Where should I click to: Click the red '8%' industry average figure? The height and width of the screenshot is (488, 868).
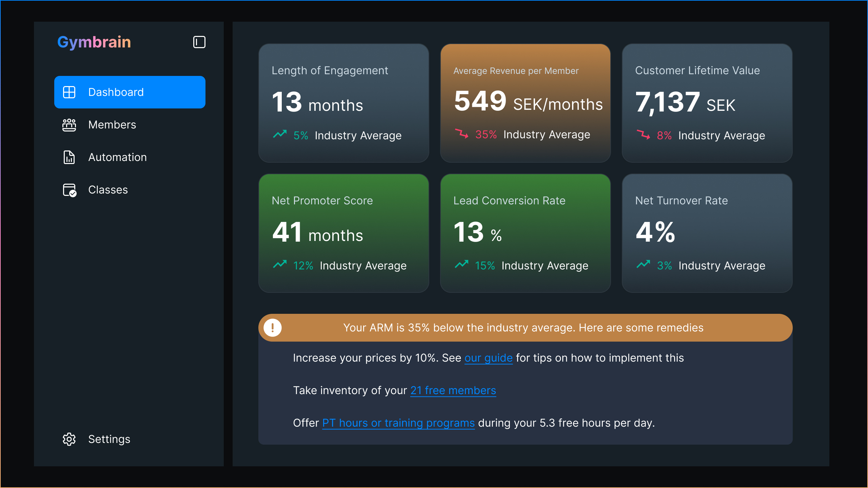pos(664,136)
